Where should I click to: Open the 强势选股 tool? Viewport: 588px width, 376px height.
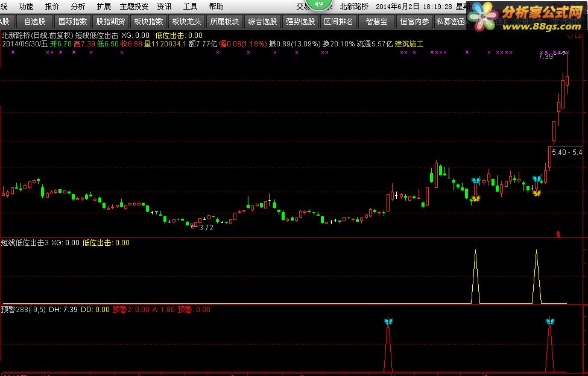coord(300,22)
